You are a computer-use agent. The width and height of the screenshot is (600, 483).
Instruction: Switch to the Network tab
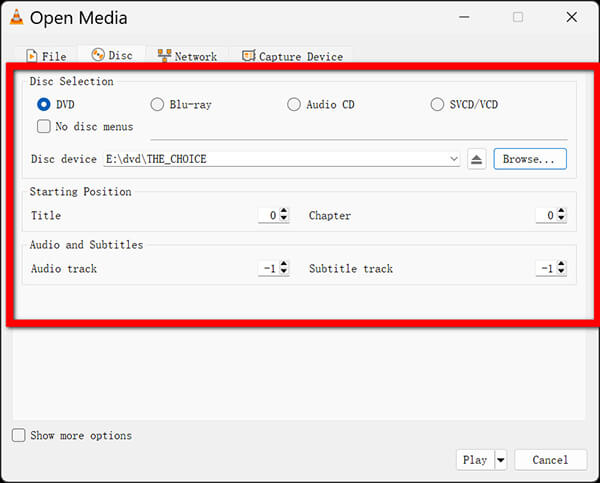[x=187, y=57]
